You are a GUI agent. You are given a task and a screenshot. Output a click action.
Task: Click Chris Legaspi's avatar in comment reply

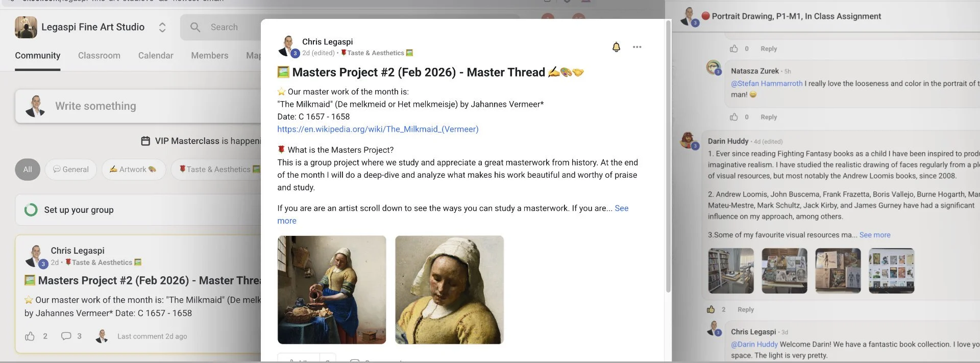click(714, 329)
